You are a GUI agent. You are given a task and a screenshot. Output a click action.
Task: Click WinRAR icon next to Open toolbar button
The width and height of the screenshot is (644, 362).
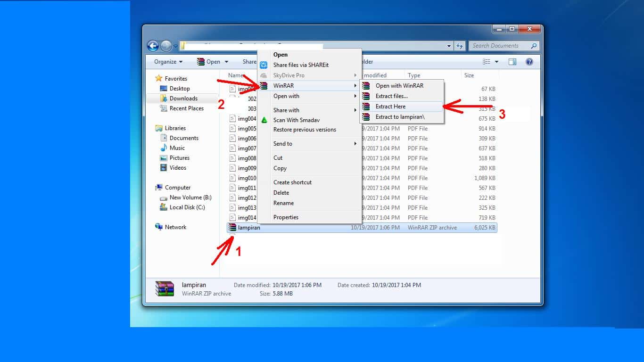click(201, 62)
